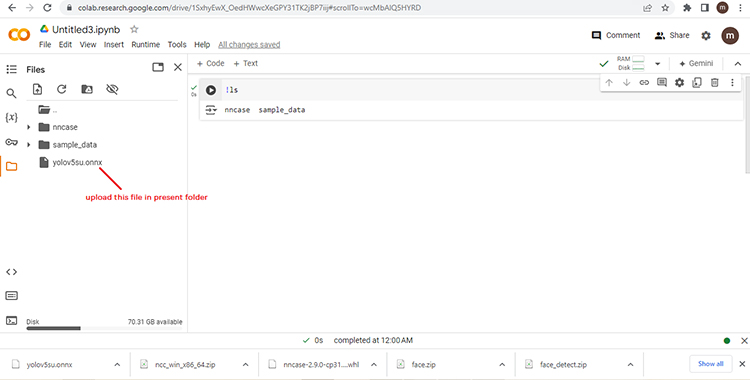Toggle show hidden files eye icon
The height and width of the screenshot is (380, 750).
pos(112,89)
